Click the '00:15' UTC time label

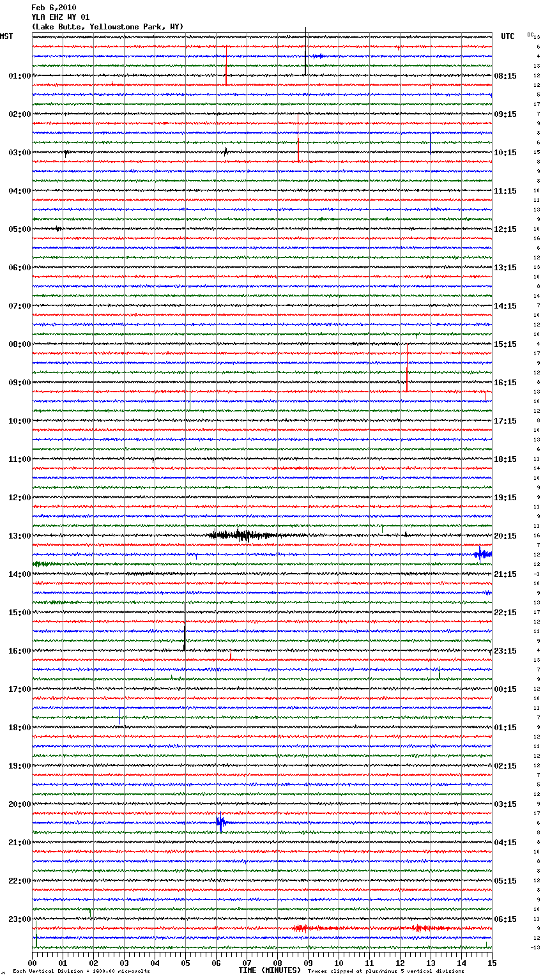(x=505, y=689)
